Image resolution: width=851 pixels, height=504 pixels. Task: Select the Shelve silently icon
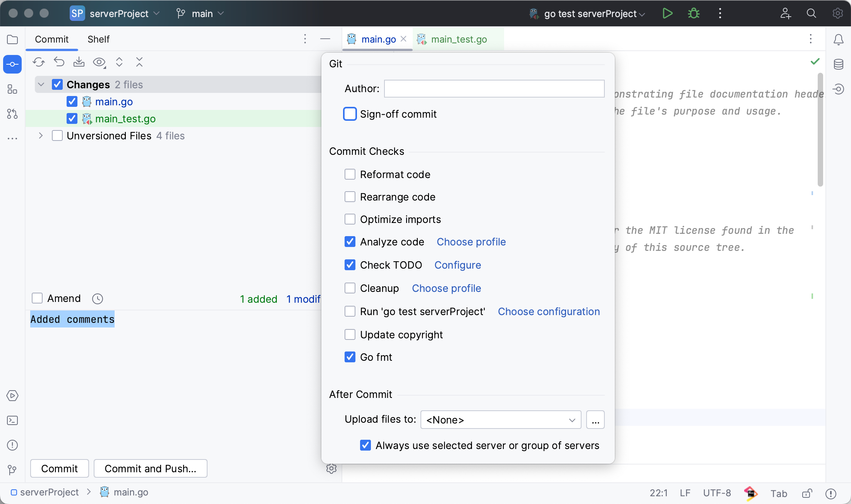tap(79, 62)
